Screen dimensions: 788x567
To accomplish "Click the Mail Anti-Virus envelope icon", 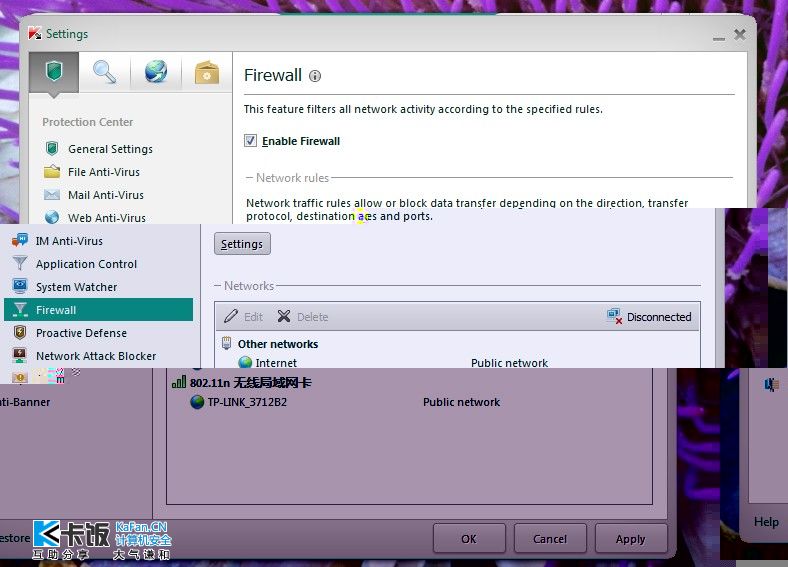I will coord(52,195).
